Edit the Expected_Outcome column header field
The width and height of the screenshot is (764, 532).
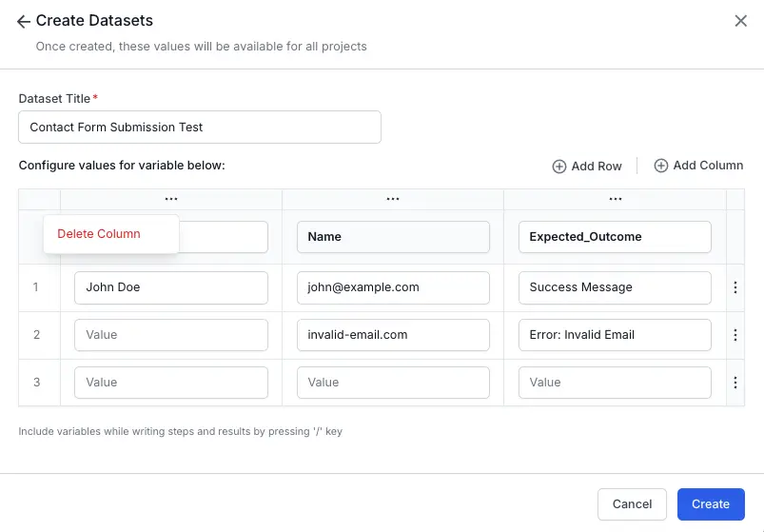615,237
